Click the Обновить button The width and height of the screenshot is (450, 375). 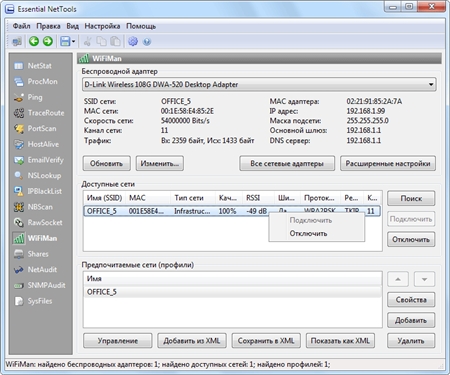[106, 163]
